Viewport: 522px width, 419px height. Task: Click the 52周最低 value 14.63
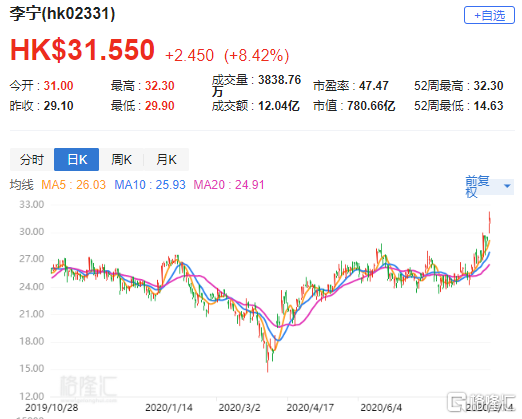(488, 106)
